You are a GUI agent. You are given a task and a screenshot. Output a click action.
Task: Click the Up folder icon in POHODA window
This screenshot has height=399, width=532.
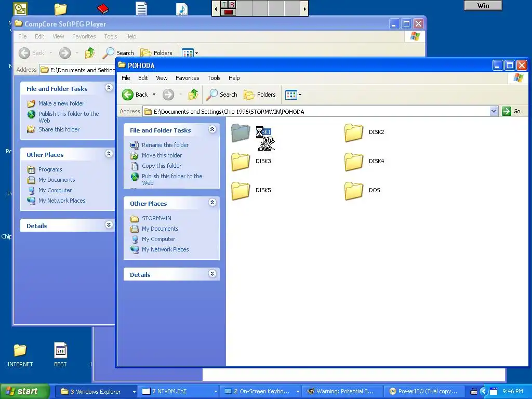click(193, 95)
